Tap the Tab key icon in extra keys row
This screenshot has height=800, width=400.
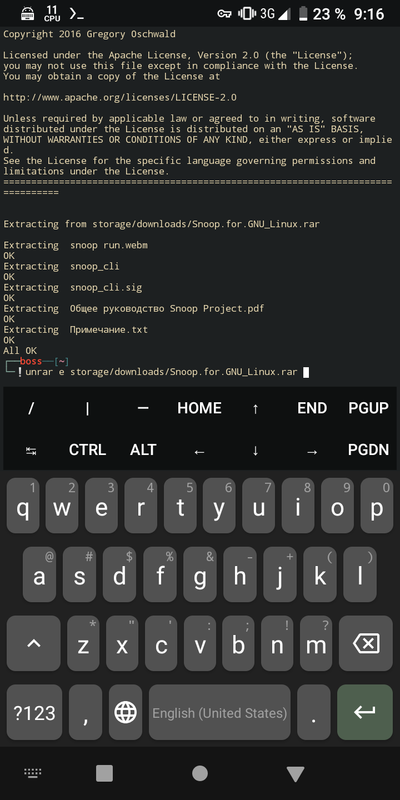pyautogui.click(x=31, y=450)
